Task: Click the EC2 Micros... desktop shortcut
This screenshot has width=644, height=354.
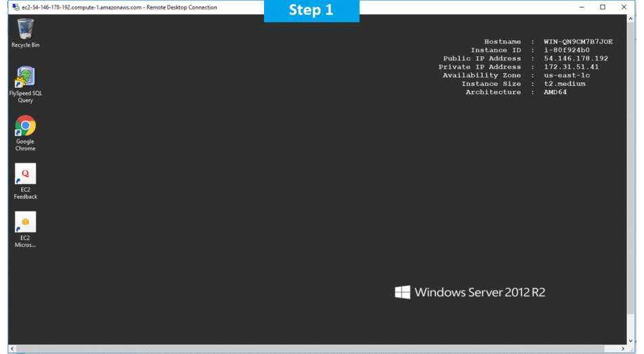Action: point(25,223)
